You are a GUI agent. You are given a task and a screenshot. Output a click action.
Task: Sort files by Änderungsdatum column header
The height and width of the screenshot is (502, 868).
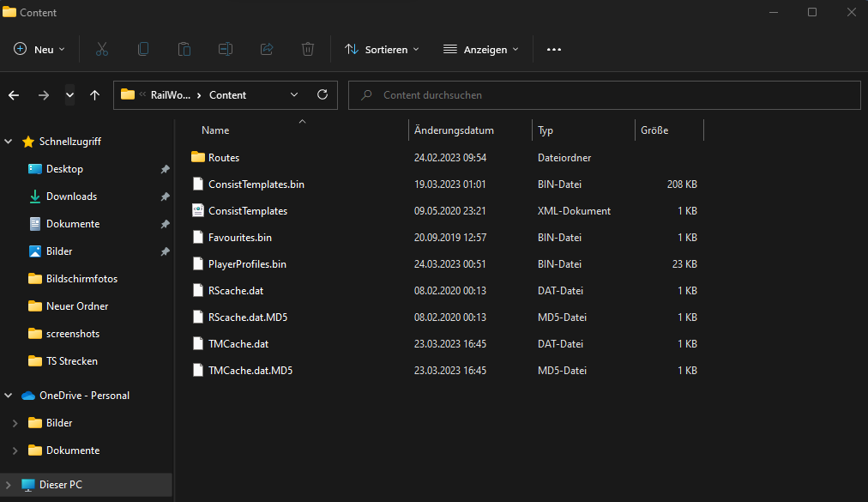point(454,130)
